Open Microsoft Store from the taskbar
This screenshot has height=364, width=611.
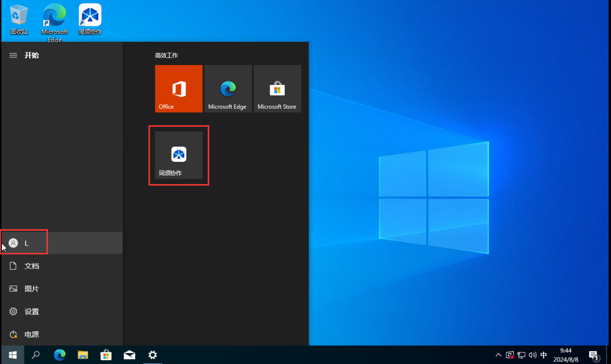tap(106, 355)
